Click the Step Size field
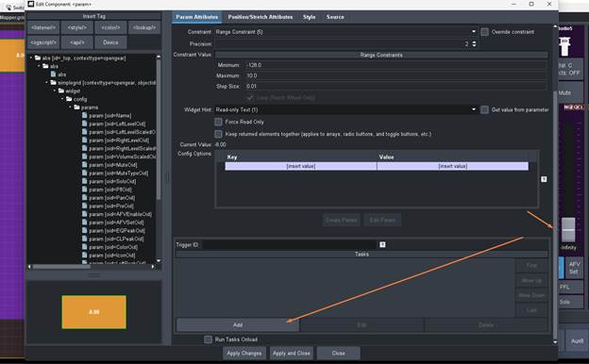The height and width of the screenshot is (364, 589). point(395,86)
